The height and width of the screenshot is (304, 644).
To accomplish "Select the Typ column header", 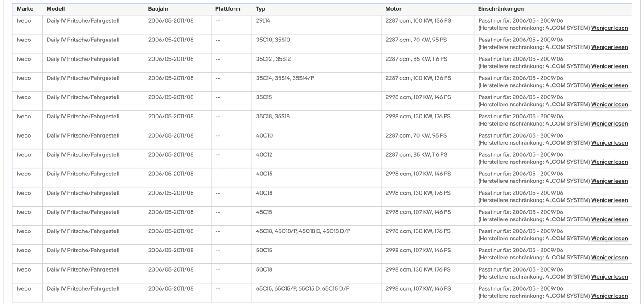I will (x=260, y=9).
